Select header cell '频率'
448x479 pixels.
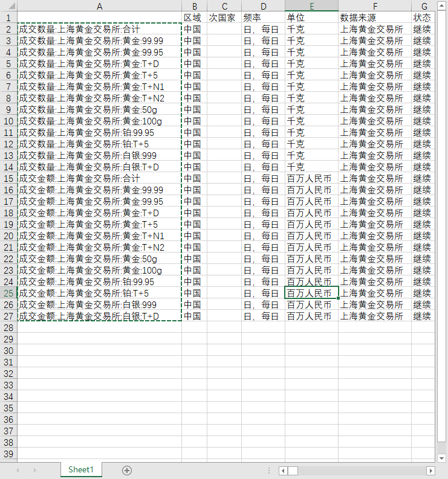(x=263, y=18)
